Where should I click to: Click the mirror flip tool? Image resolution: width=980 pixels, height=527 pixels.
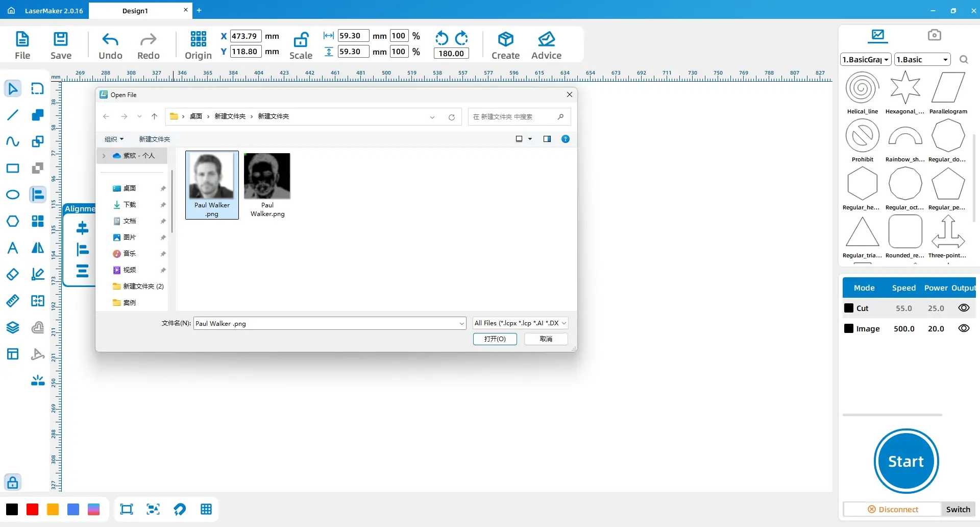pos(38,248)
